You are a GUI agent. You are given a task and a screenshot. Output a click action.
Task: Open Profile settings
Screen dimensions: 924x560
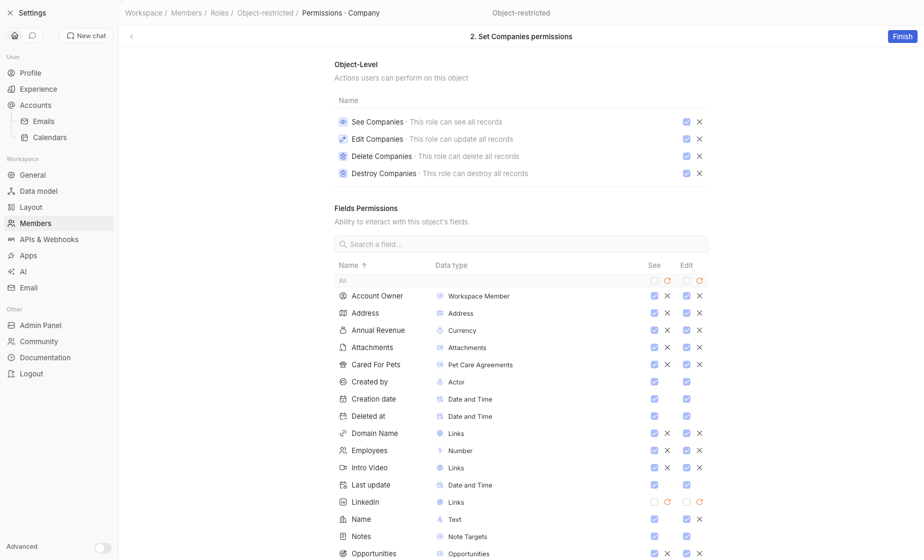[59, 73]
